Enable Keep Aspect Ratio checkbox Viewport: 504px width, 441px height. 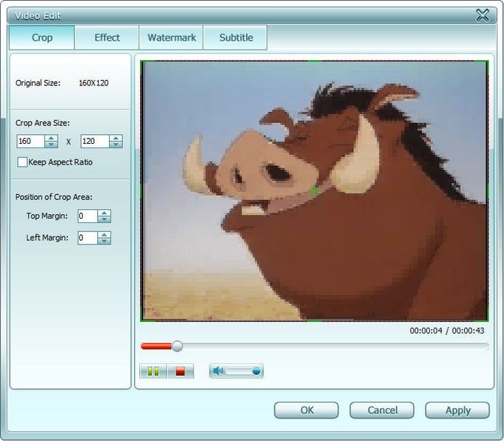point(22,162)
